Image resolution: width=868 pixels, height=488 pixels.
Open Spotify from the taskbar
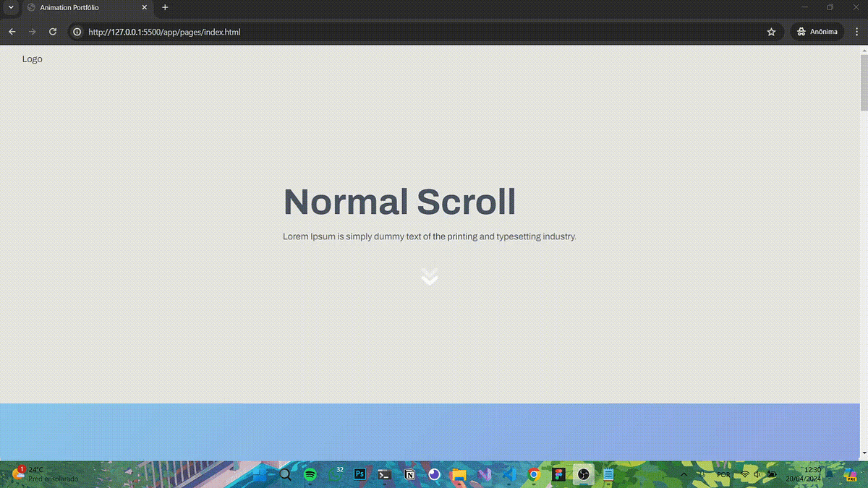tap(310, 474)
